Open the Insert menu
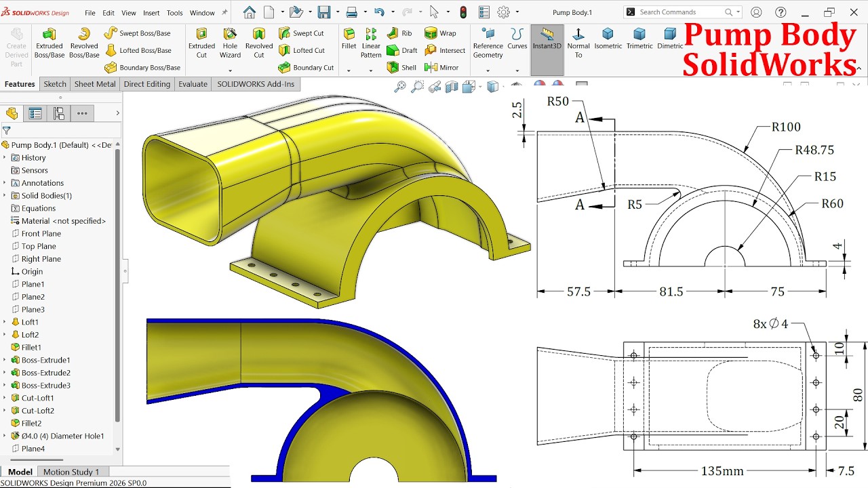The height and width of the screenshot is (488, 868). (x=151, y=13)
